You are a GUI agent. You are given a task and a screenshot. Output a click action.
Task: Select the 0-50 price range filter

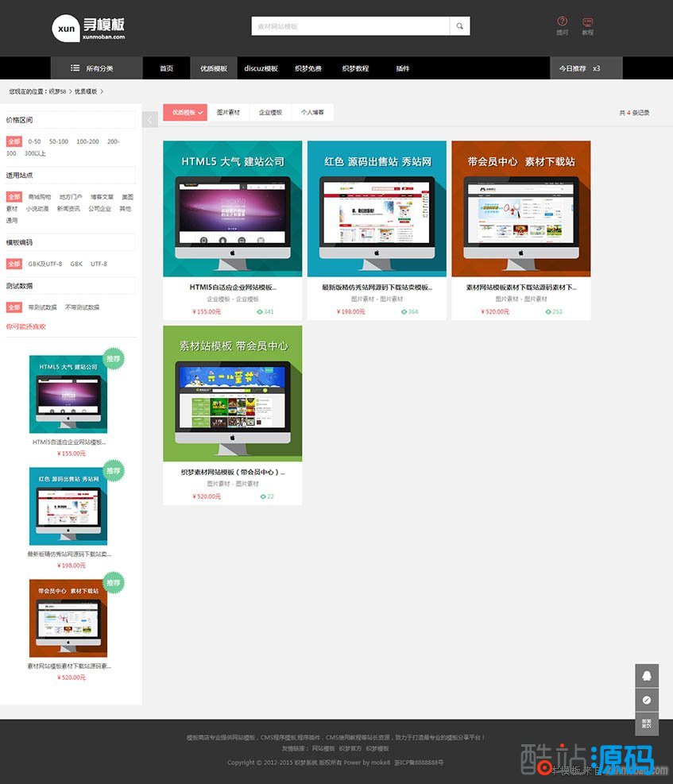coord(34,141)
